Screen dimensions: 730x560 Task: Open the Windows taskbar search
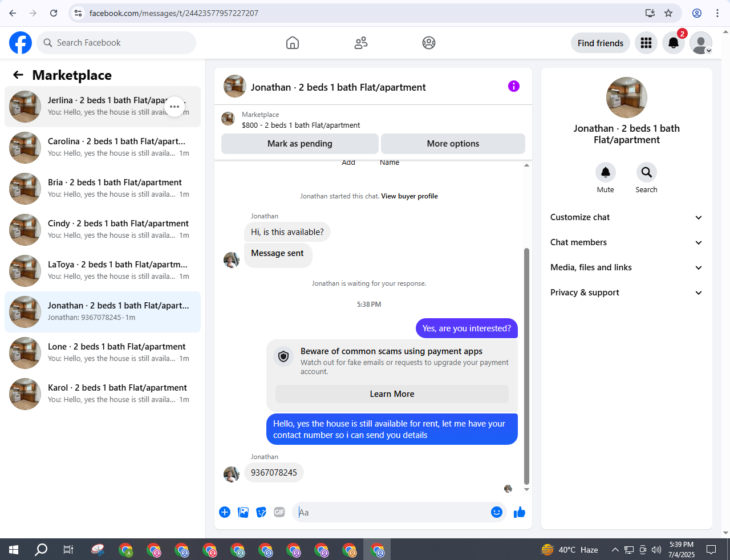pyautogui.click(x=41, y=550)
